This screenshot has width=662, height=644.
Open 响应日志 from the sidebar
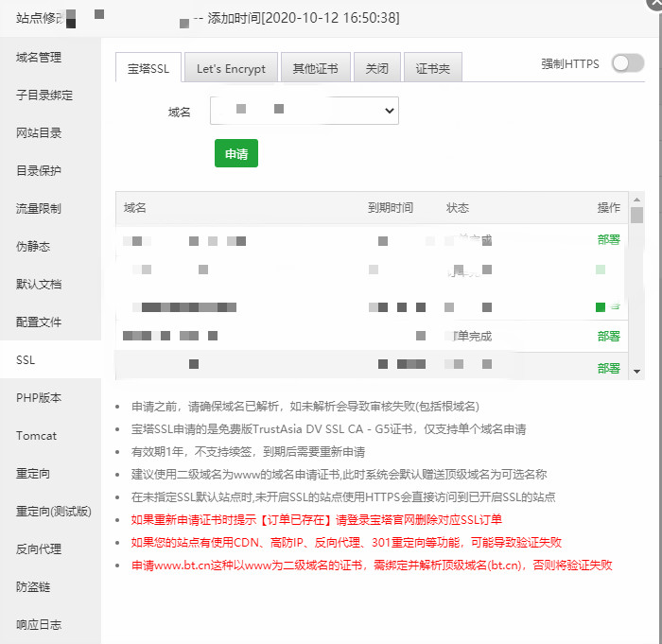point(39,624)
